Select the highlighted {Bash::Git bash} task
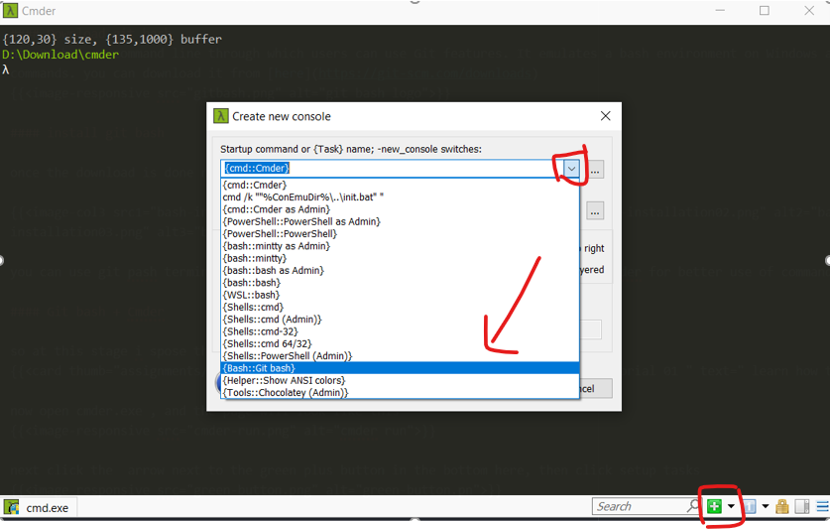Viewport: 830px width, 529px height. click(x=400, y=367)
